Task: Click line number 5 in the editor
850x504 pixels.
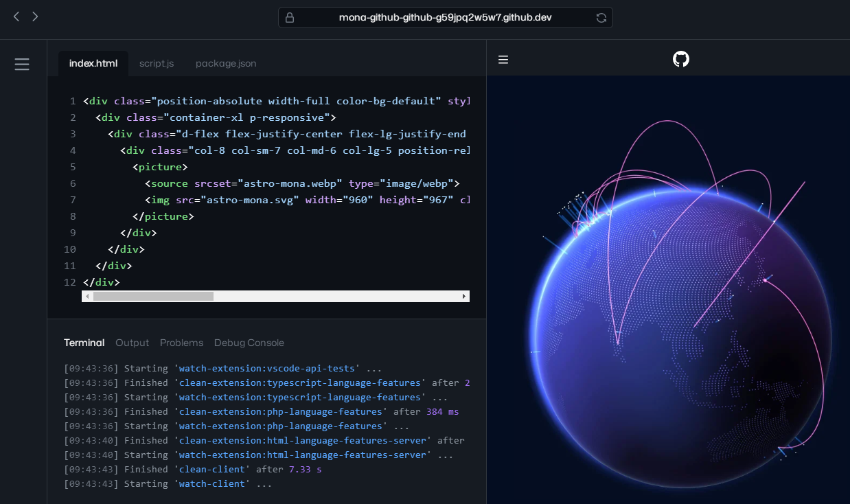Action: coord(73,167)
